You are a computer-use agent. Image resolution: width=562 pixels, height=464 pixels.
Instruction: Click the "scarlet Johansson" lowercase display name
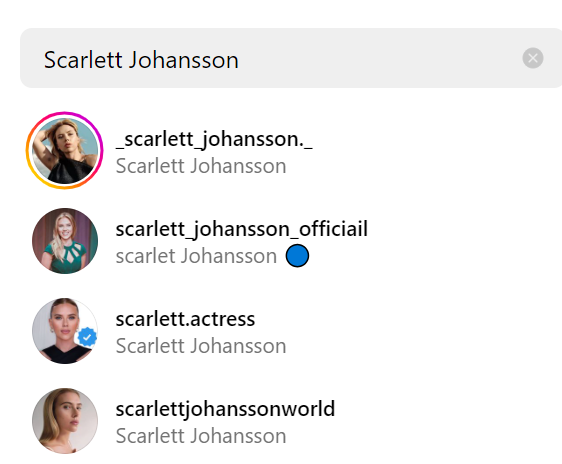coord(196,256)
